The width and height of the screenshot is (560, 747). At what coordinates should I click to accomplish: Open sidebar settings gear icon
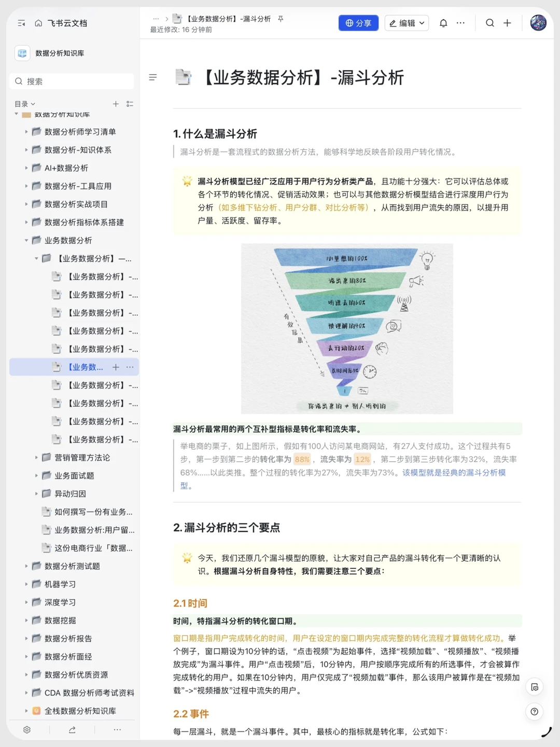click(27, 730)
